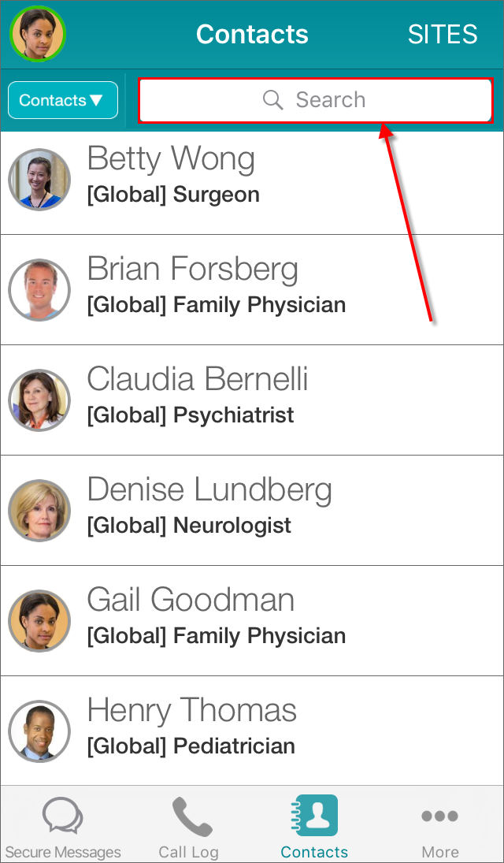Open the SITES view
This screenshot has width=504, height=863.
tap(443, 34)
